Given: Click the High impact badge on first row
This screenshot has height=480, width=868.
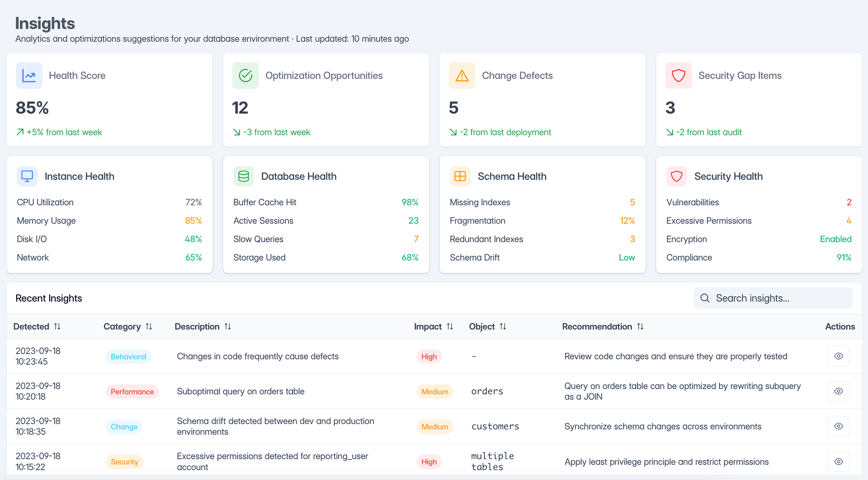Looking at the screenshot, I should tap(429, 357).
